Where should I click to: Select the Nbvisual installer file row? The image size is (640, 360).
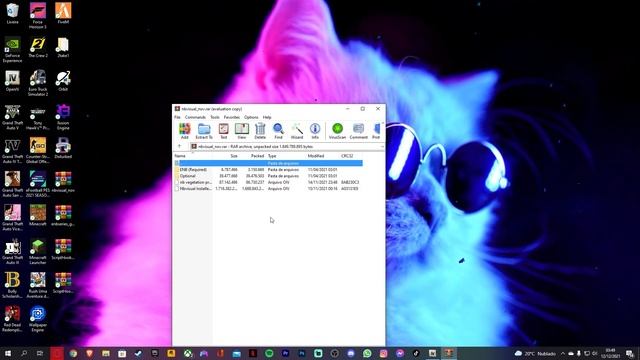(x=268, y=189)
